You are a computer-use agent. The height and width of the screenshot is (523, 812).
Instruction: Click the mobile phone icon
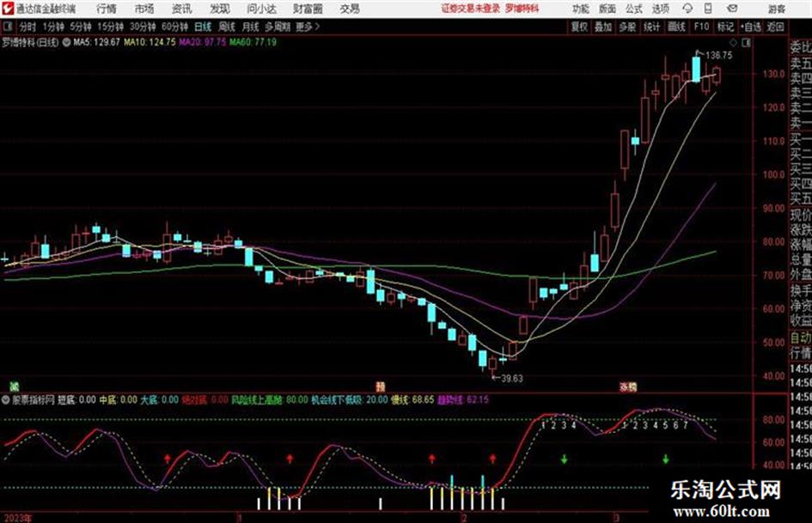pyautogui.click(x=708, y=9)
